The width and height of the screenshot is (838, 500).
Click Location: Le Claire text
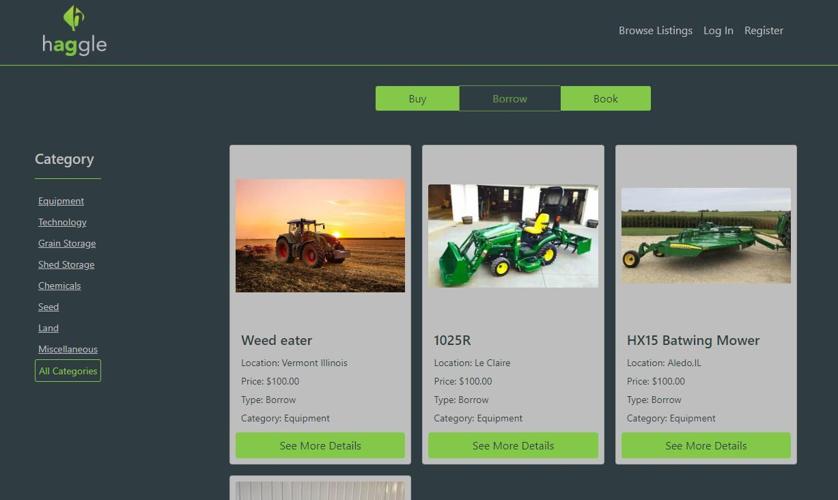[x=472, y=363]
